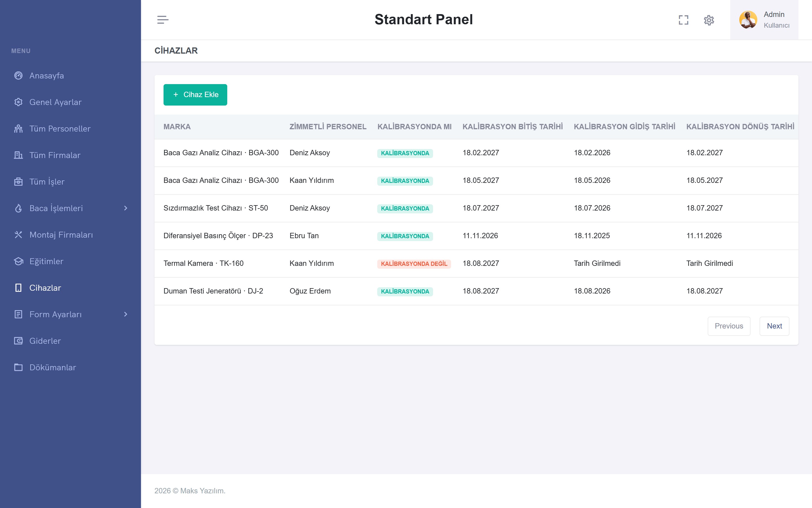The height and width of the screenshot is (508, 812).
Task: Click the KALİBRASYONDA DEĞİL badge for Termal Kamera
Action: [x=414, y=264]
